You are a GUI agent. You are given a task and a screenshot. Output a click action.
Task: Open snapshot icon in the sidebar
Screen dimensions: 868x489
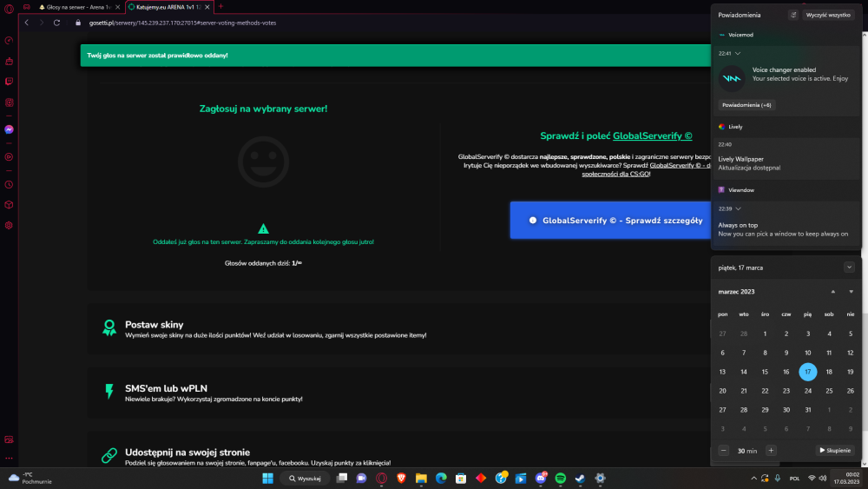tap(9, 439)
